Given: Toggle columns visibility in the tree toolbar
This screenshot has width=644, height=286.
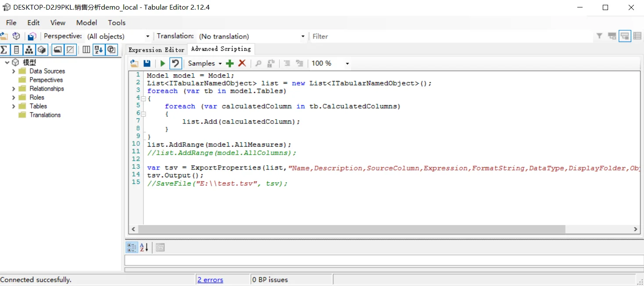Looking at the screenshot, I should pos(16,49).
